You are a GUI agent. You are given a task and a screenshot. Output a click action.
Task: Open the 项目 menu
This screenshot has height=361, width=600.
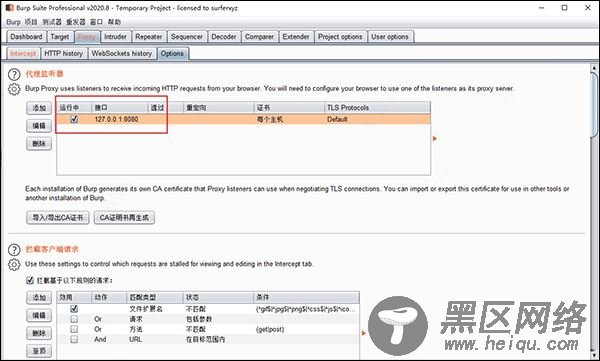pos(31,22)
